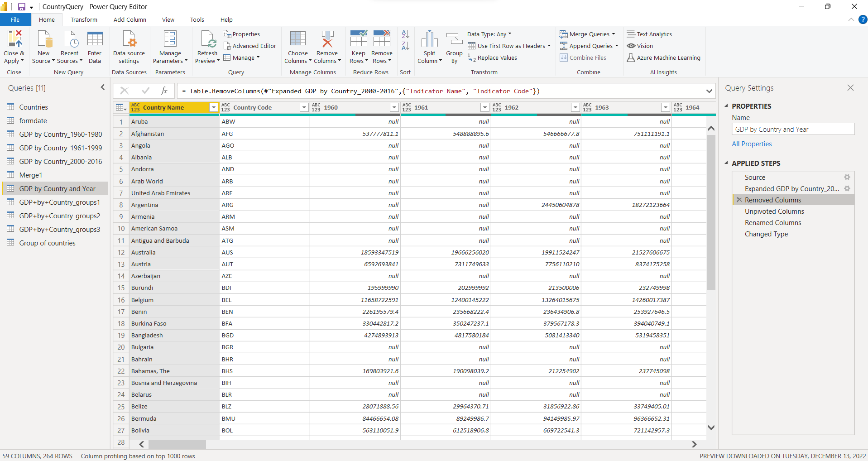868x461 pixels.
Task: Open Vision AI insights
Action: point(640,46)
